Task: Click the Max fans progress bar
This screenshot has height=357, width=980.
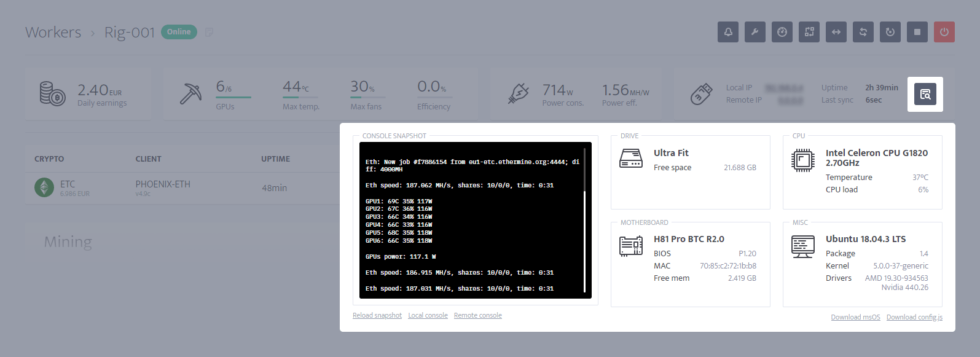Action: click(x=368, y=97)
